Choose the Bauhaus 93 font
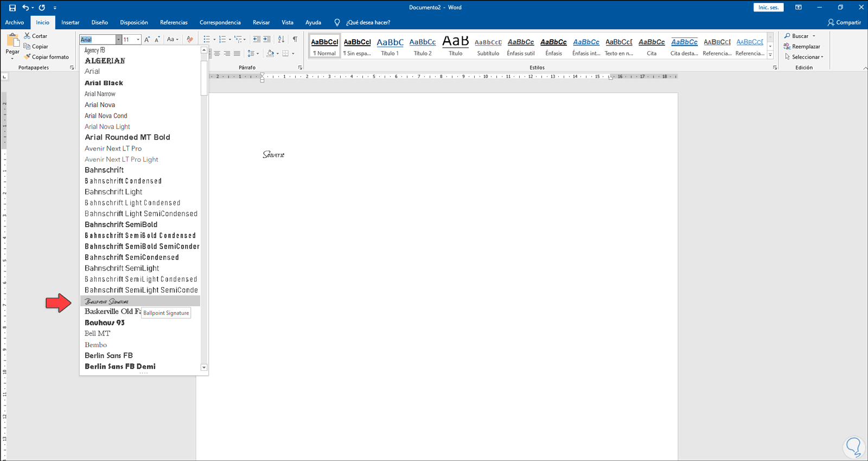The height and width of the screenshot is (461, 868). [140, 323]
